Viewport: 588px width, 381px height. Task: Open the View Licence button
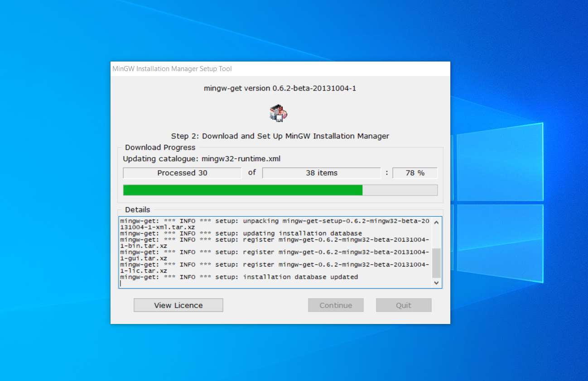178,305
